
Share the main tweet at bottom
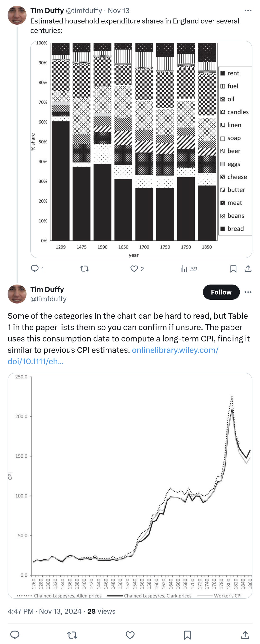click(x=245, y=635)
